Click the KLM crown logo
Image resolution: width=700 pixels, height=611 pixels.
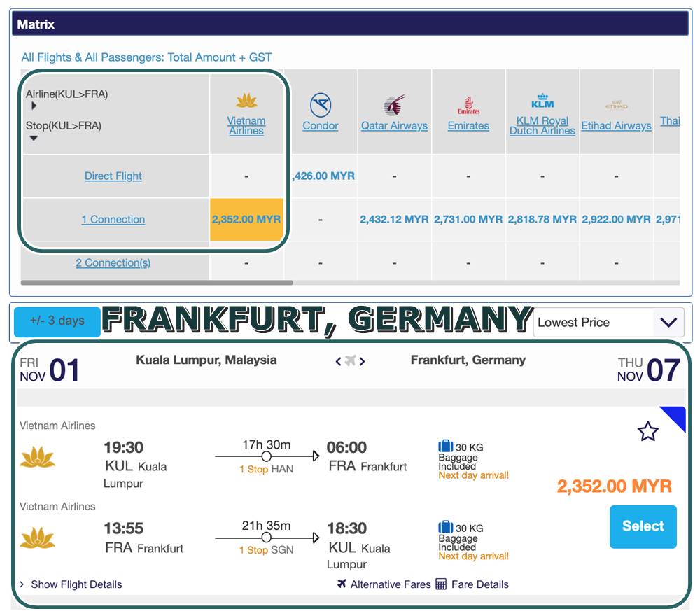point(542,101)
